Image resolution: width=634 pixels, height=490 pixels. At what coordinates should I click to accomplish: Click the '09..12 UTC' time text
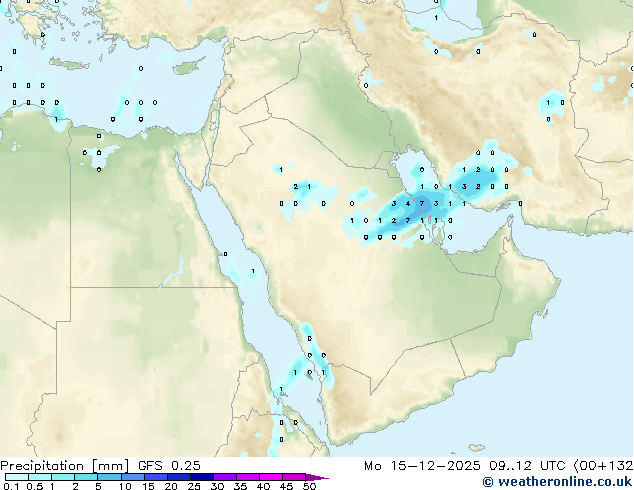[x=527, y=466]
